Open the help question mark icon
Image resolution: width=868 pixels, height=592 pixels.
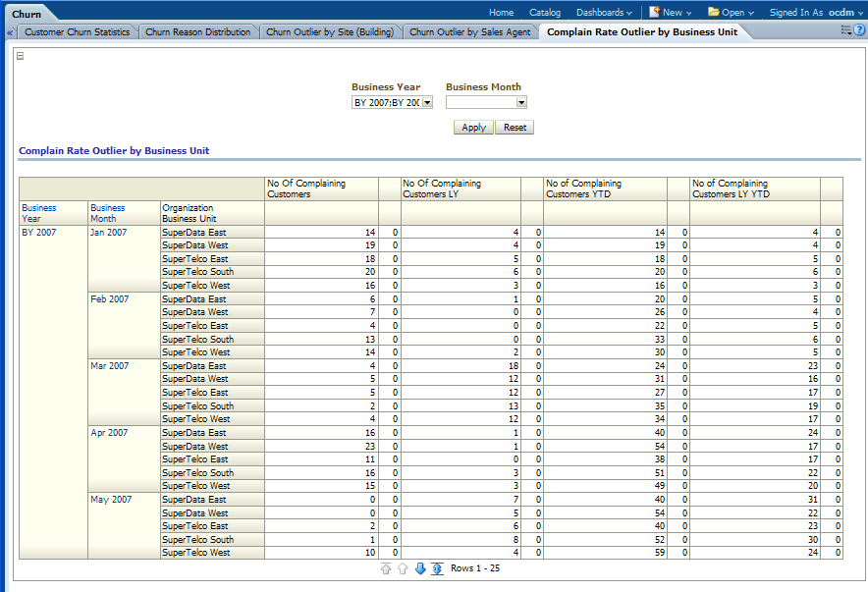tap(859, 31)
